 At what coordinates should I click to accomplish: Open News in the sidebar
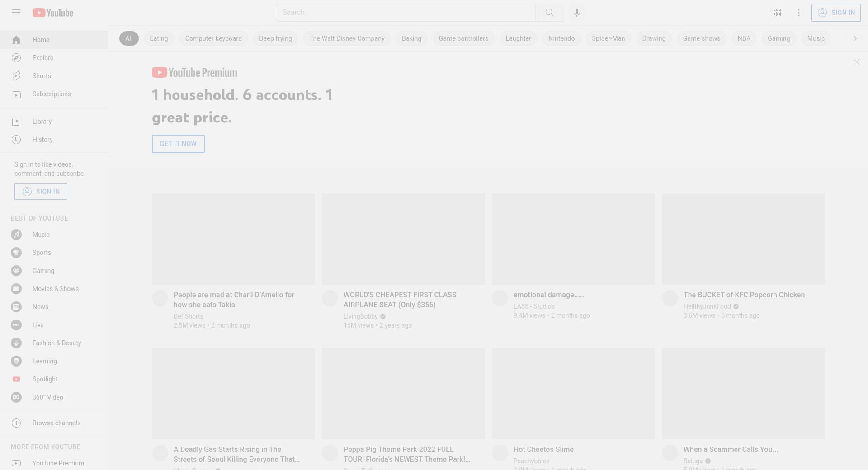coord(54,307)
